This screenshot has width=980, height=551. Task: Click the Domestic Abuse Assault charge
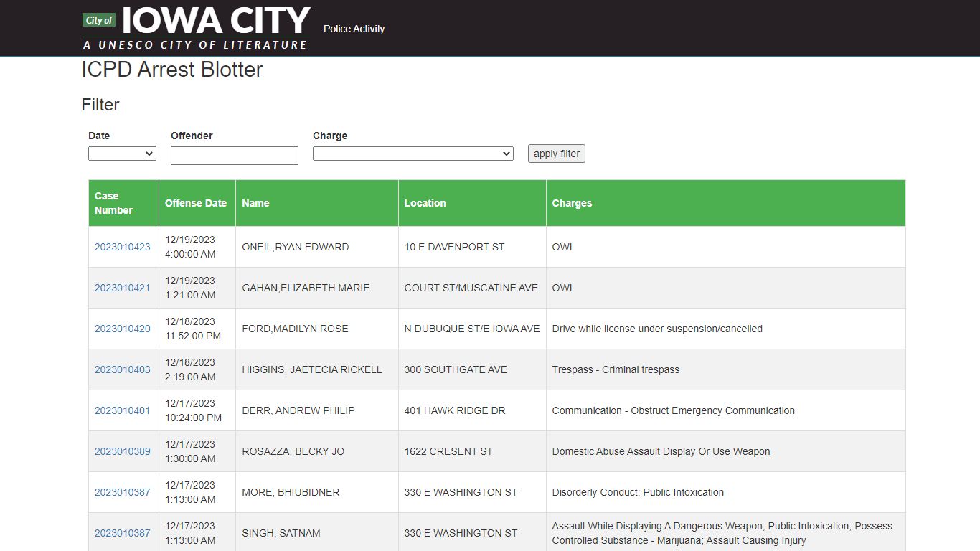(x=661, y=451)
